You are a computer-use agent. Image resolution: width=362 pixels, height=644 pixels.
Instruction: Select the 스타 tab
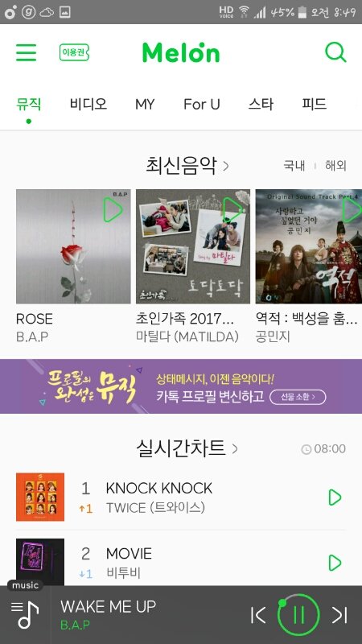point(261,105)
